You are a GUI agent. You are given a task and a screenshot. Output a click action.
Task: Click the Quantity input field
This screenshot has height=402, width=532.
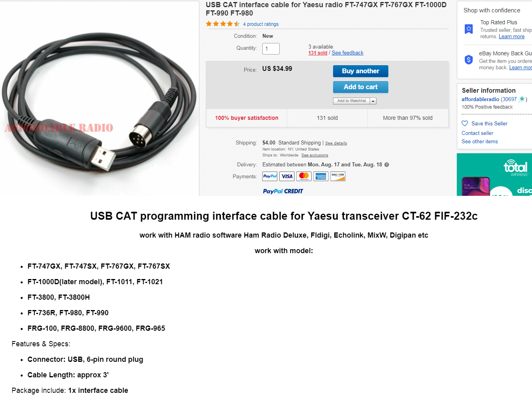pyautogui.click(x=271, y=49)
